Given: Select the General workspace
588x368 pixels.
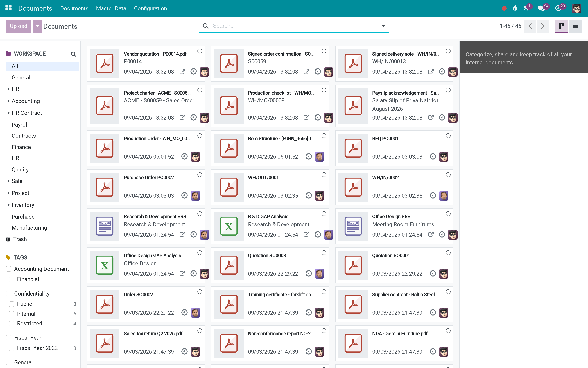Looking at the screenshot, I should coord(21,78).
